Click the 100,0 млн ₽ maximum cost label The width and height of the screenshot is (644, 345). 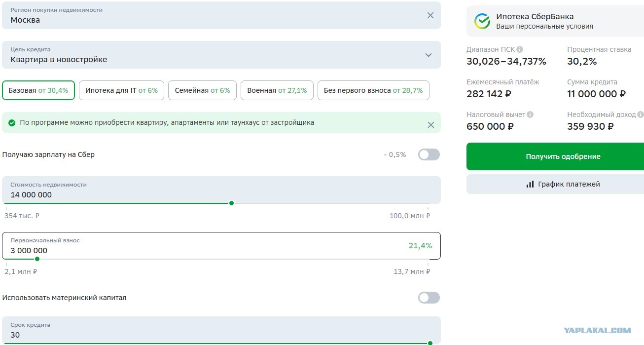(x=410, y=216)
